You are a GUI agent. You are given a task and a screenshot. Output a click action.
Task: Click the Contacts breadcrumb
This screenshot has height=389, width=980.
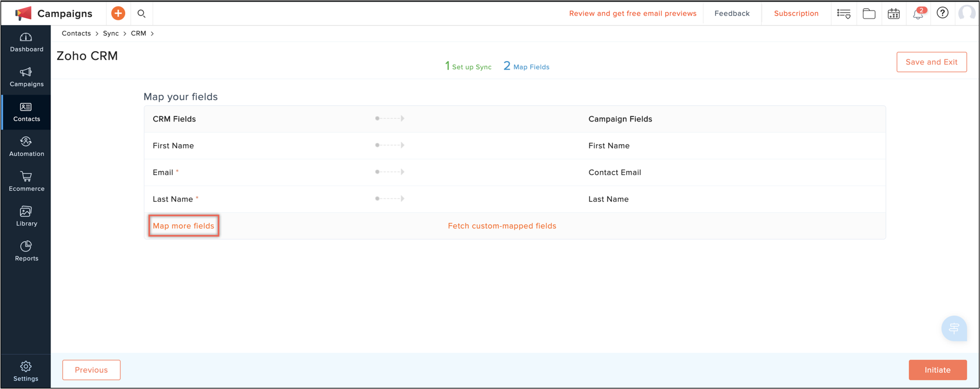point(76,34)
